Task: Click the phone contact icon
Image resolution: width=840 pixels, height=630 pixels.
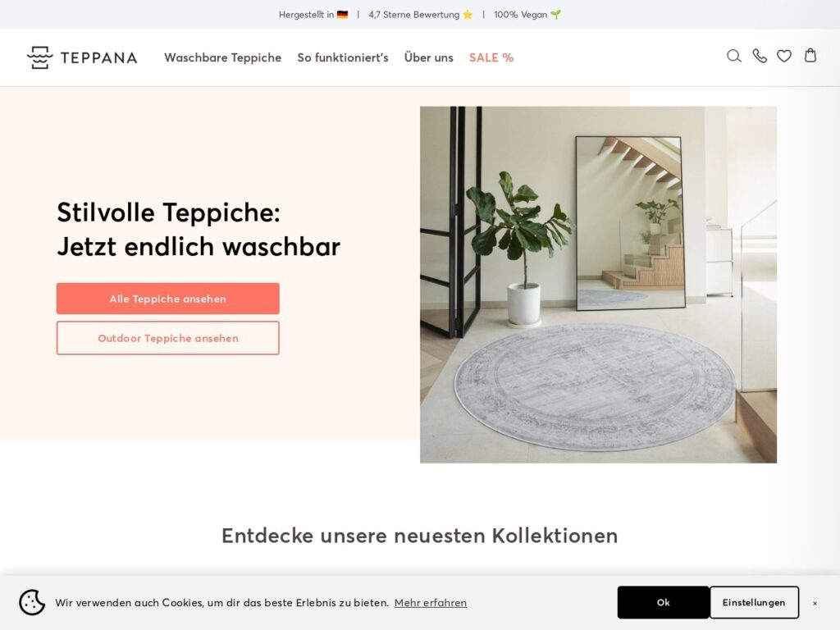Action: coord(759,56)
